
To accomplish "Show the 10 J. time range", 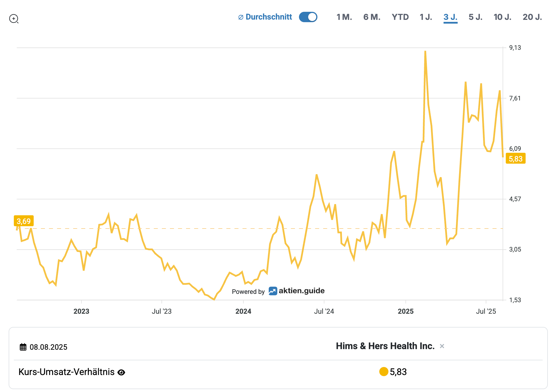I will point(502,17).
